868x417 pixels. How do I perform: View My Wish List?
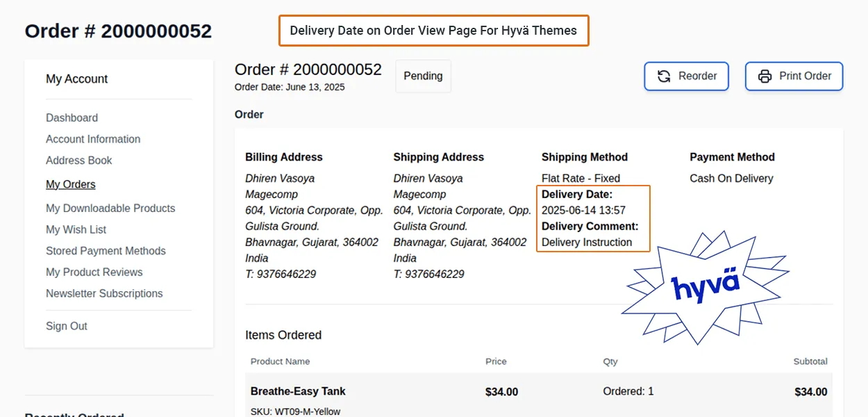(76, 229)
